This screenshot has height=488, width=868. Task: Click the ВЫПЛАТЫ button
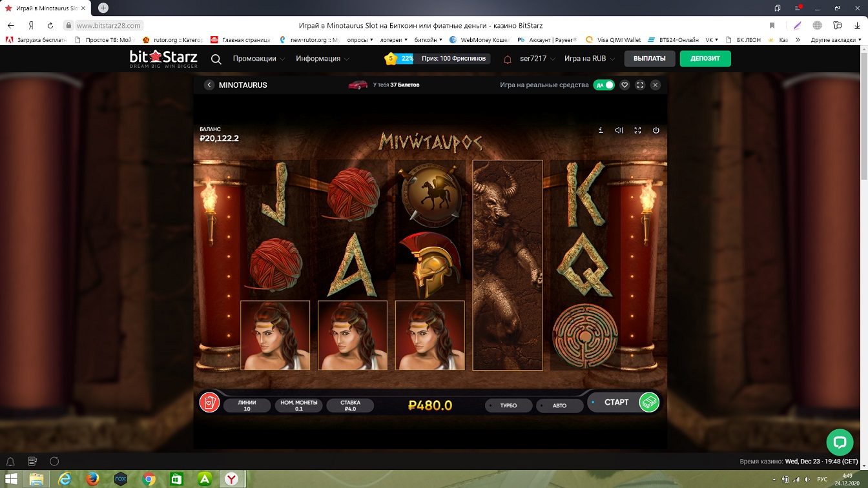(649, 59)
